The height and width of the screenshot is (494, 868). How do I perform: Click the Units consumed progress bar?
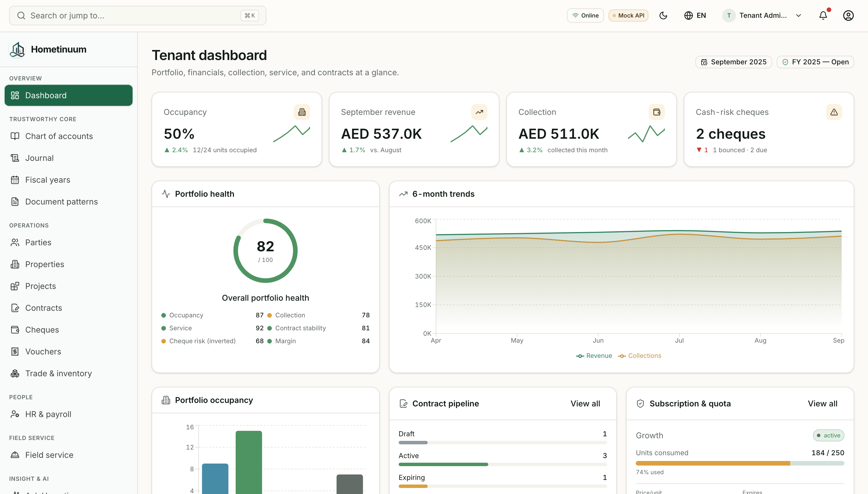(740, 464)
